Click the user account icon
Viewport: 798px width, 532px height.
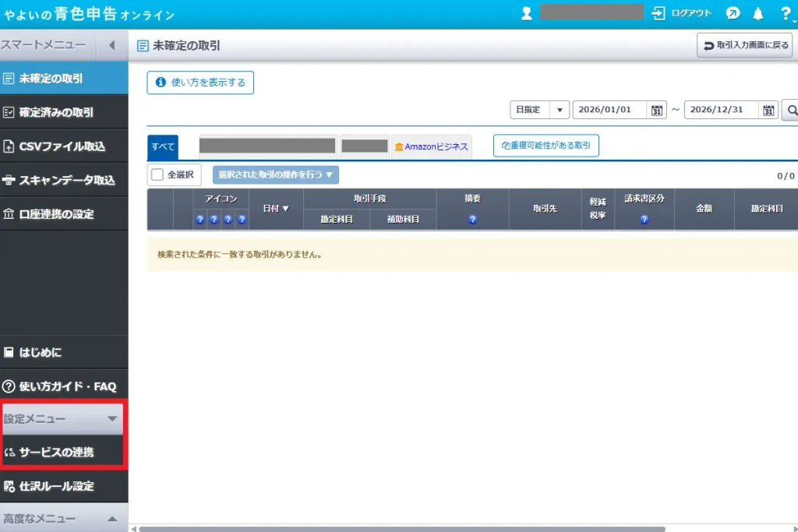coord(526,13)
